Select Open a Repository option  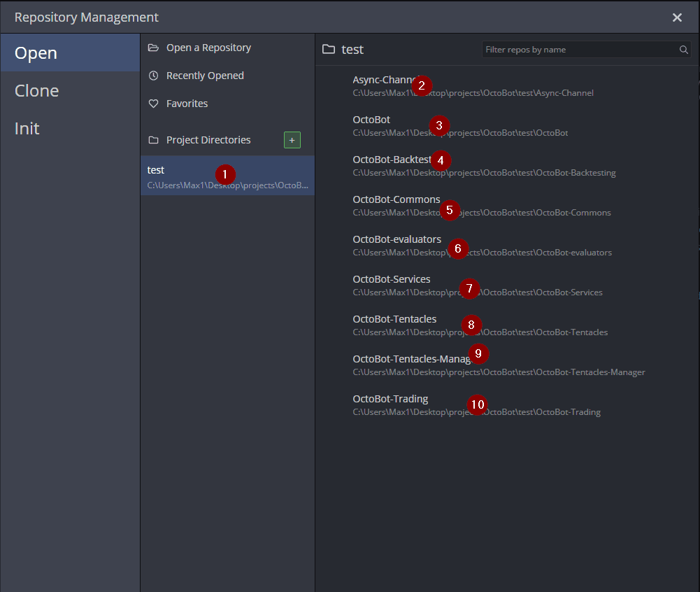coord(227,48)
